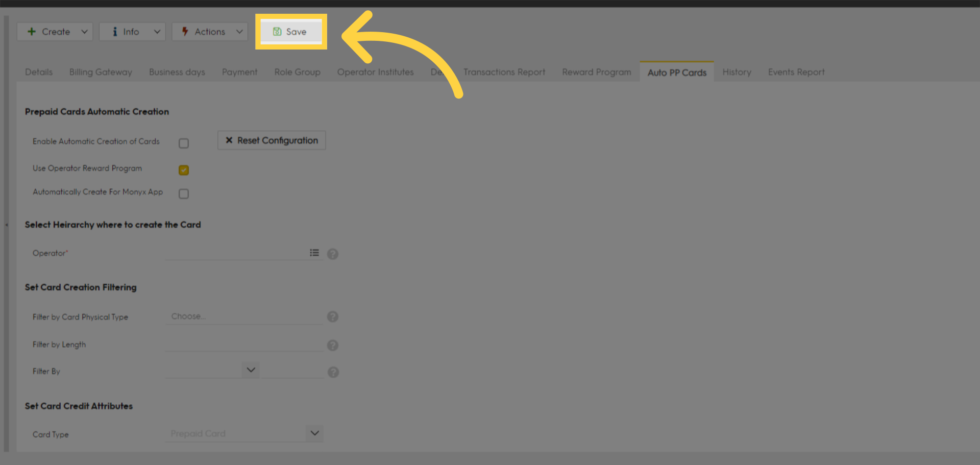Open the Actions dropdown menu
980x465 pixels.
210,32
